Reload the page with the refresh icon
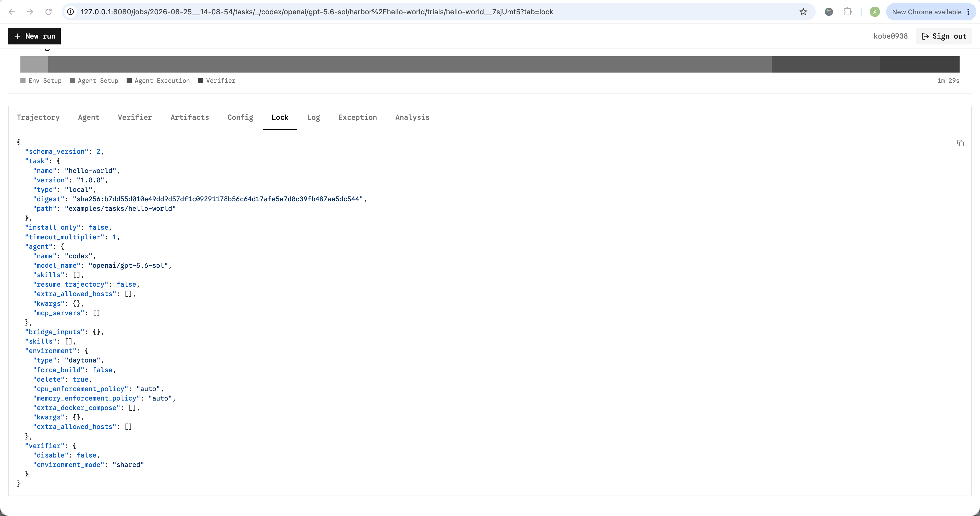The width and height of the screenshot is (980, 516). 48,12
